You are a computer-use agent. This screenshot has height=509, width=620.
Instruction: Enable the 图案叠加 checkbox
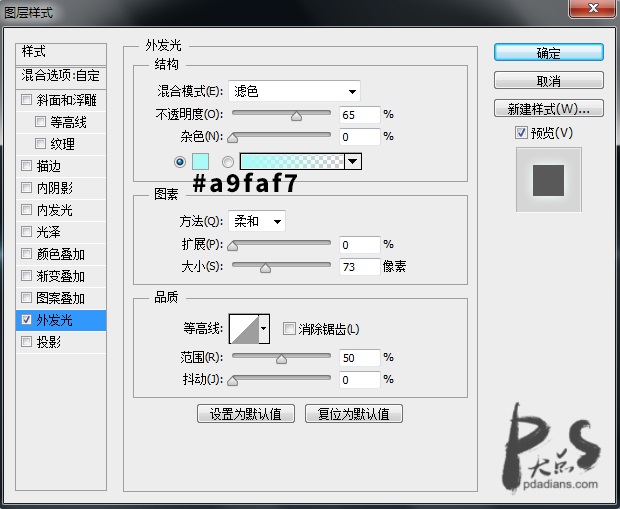click(26, 297)
